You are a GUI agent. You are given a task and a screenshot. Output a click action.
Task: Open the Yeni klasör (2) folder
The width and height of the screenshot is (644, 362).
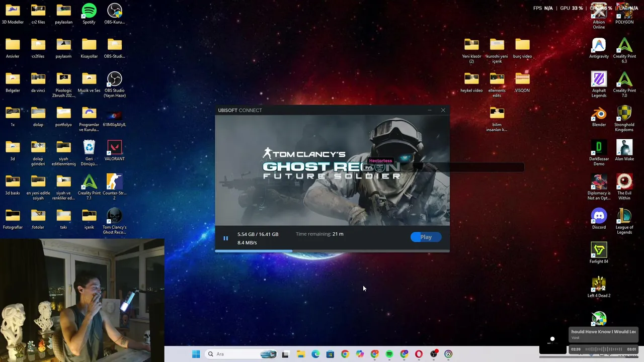471,51
